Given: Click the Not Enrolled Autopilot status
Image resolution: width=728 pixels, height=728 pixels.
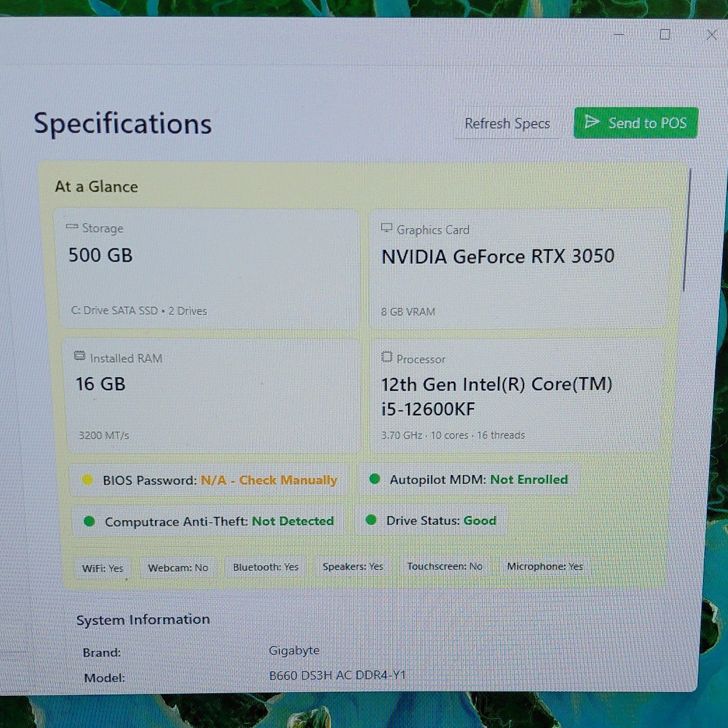Looking at the screenshot, I should pyautogui.click(x=529, y=480).
